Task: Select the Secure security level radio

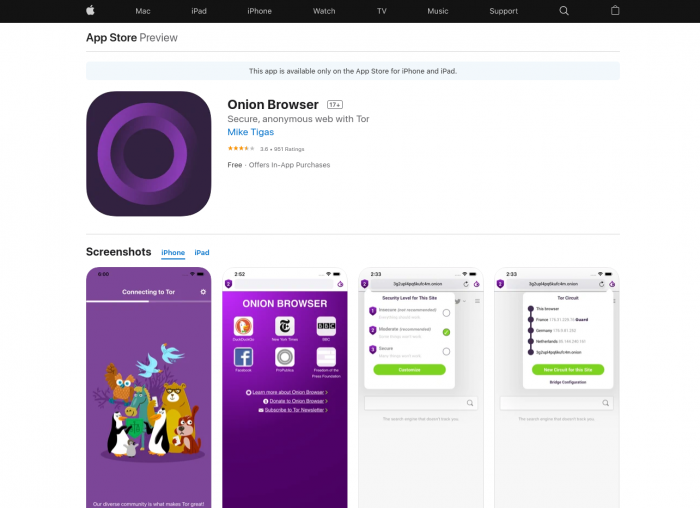Action: click(x=446, y=352)
